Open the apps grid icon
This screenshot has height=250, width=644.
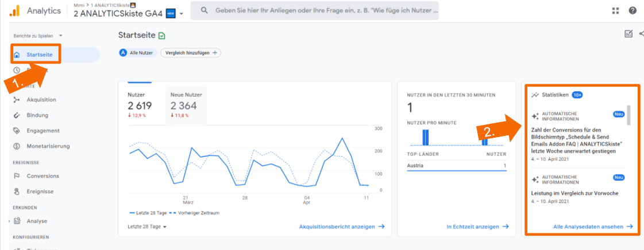[x=615, y=11]
